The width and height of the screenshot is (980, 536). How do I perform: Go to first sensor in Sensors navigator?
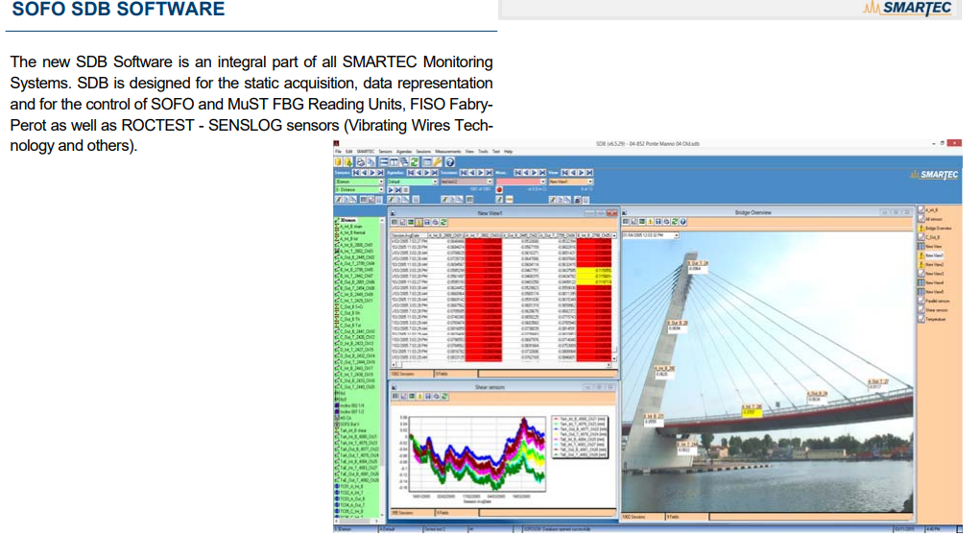[356, 173]
